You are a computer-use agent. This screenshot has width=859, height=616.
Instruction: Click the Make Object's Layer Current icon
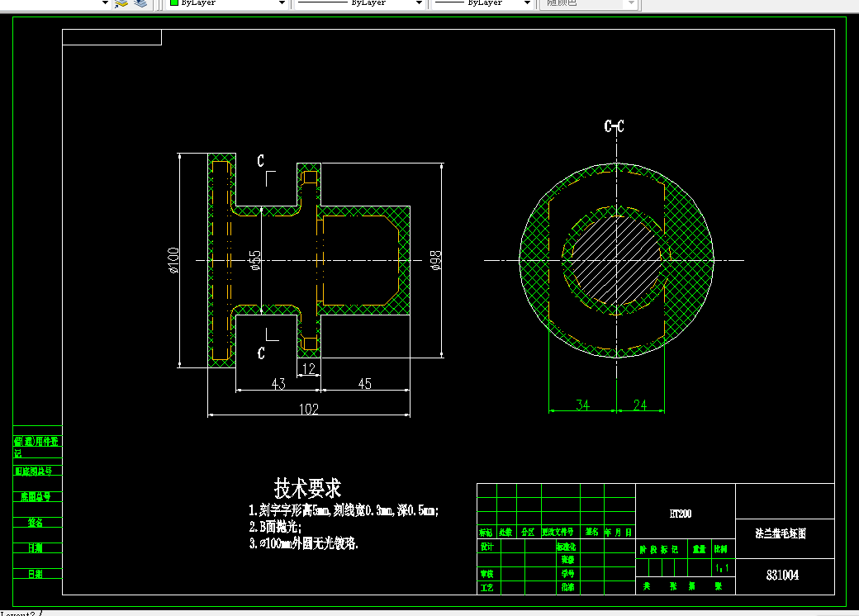(121, 3)
